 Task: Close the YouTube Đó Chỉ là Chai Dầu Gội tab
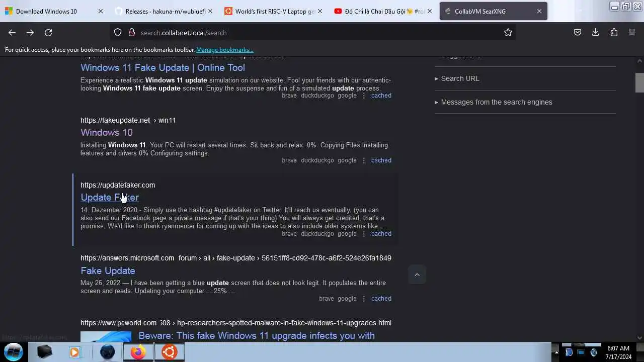click(x=429, y=11)
